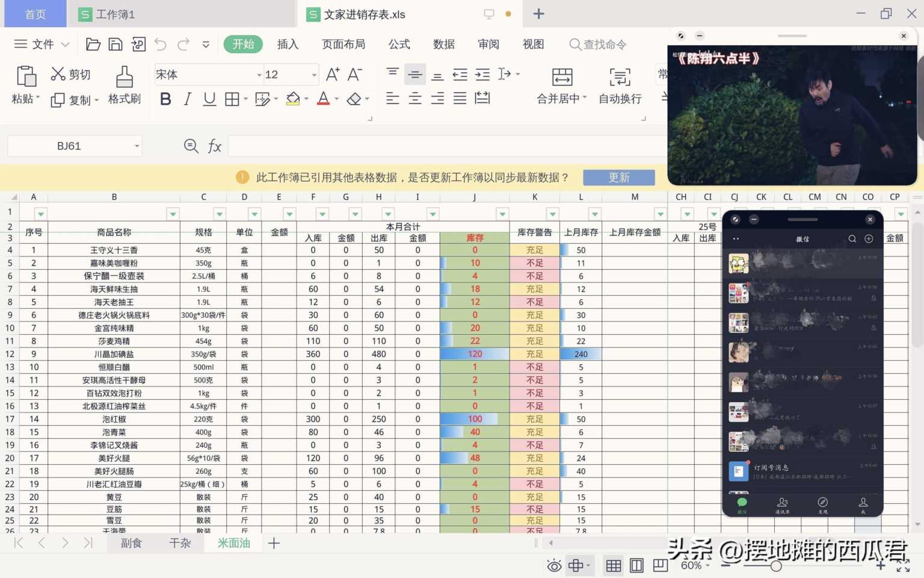This screenshot has height=578, width=924.
Task: Expand the font color dropdown arrow
Action: (335, 99)
